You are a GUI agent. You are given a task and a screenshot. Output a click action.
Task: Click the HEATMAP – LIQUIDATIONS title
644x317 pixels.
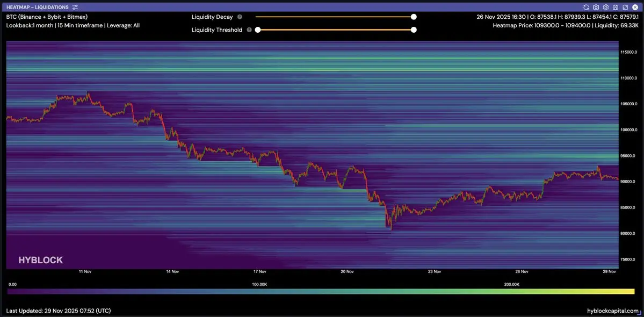[x=38, y=8]
